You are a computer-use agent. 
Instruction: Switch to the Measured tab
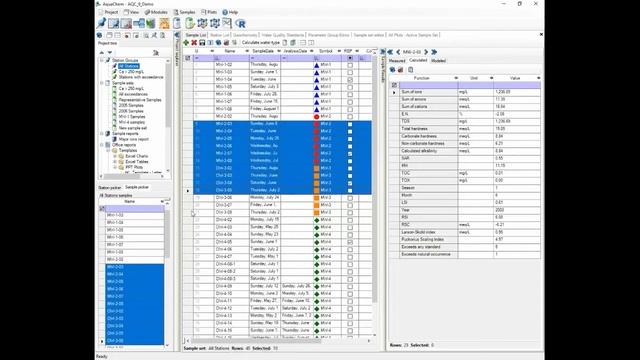click(x=397, y=61)
